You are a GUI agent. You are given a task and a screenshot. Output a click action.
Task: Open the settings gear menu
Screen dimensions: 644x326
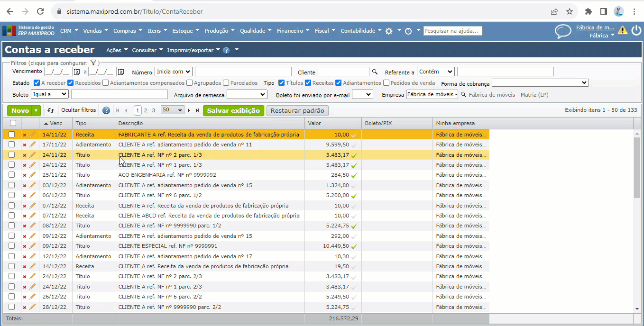pyautogui.click(x=389, y=31)
